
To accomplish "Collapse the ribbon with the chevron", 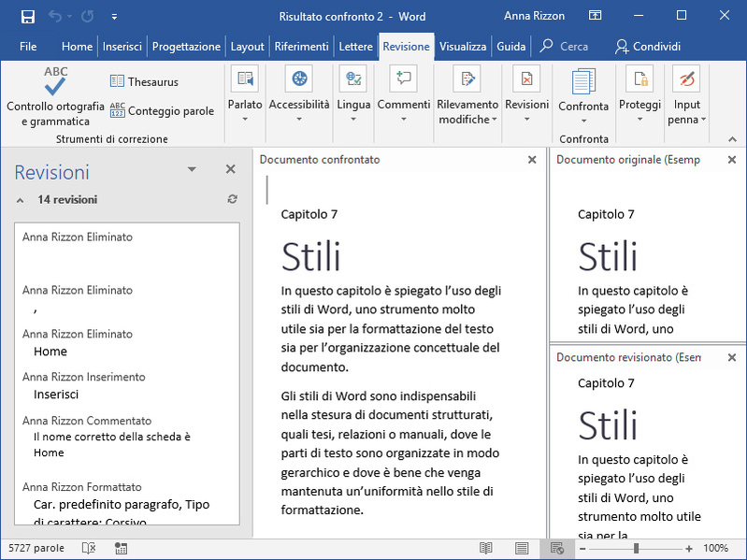I will point(732,139).
